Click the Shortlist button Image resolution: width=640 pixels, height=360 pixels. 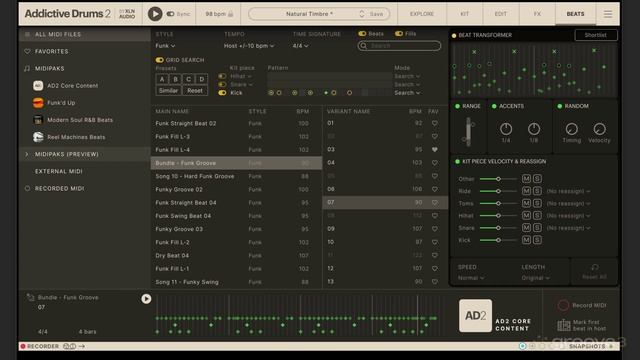596,35
